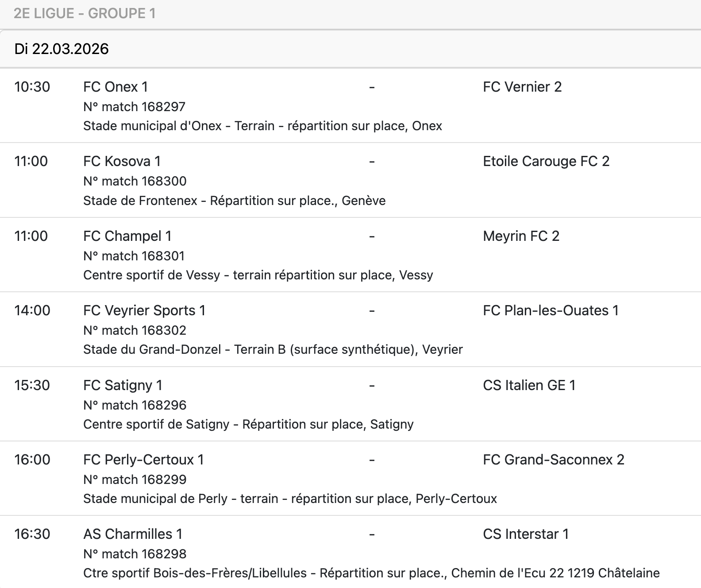The image size is (701, 588).
Task: Select the Di 22.03.2026 date header
Action: tap(62, 49)
